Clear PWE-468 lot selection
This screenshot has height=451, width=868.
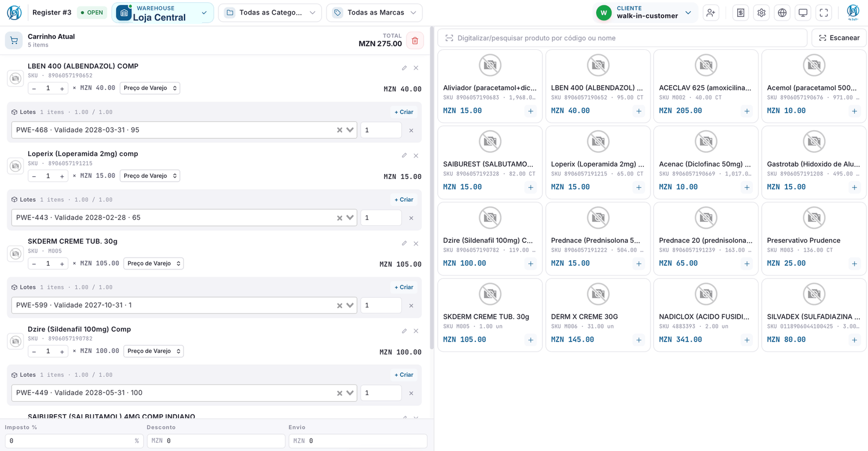340,130
